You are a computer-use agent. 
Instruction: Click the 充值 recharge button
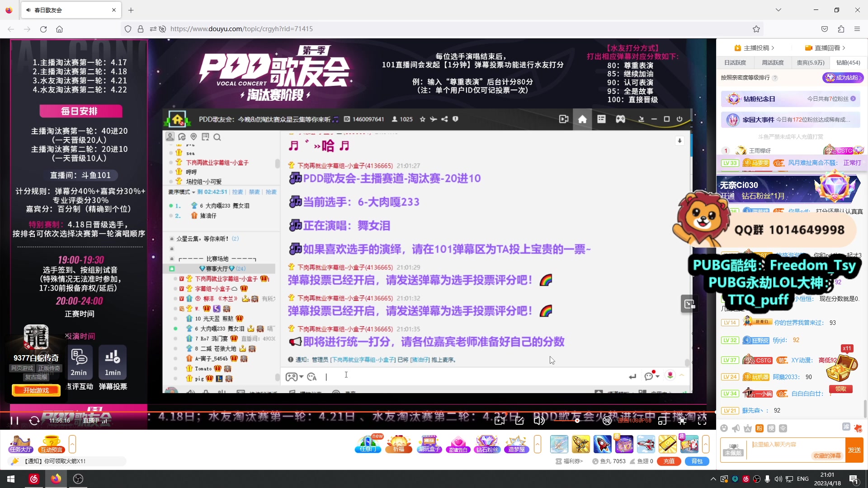[x=669, y=461]
